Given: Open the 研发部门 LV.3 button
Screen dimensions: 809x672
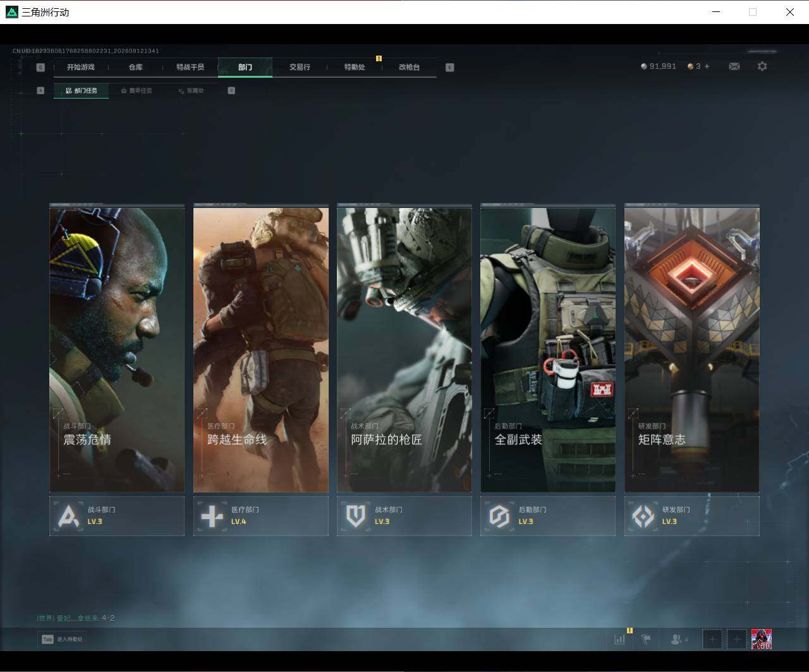Looking at the screenshot, I should [692, 516].
